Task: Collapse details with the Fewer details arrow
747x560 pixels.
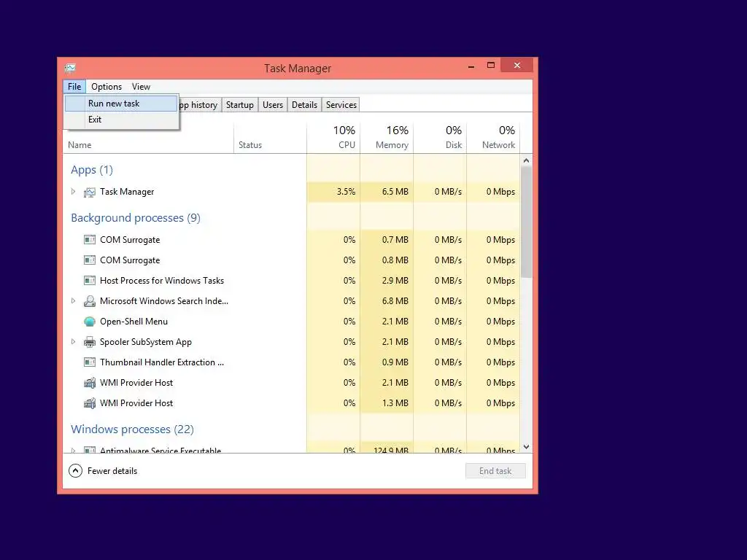Action: pyautogui.click(x=75, y=471)
